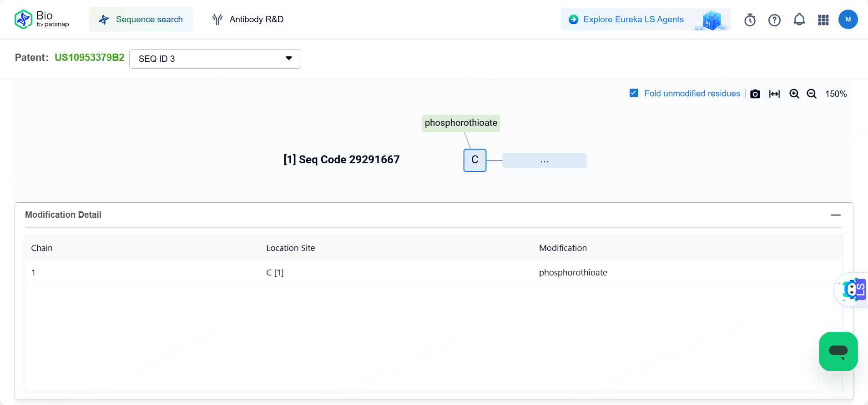Open patent US10953379B2 link
Image resolution: width=868 pixels, height=405 pixels.
coord(89,58)
